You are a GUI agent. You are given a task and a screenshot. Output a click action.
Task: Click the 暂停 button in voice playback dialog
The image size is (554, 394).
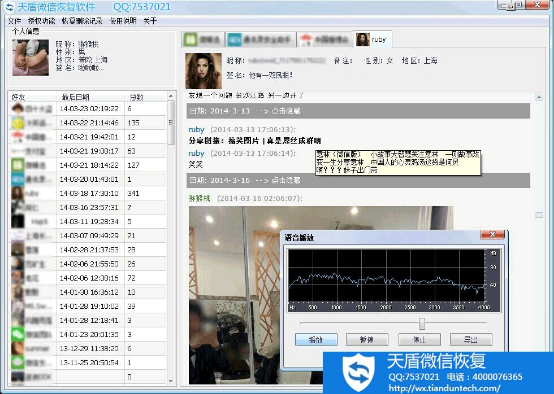tap(367, 340)
